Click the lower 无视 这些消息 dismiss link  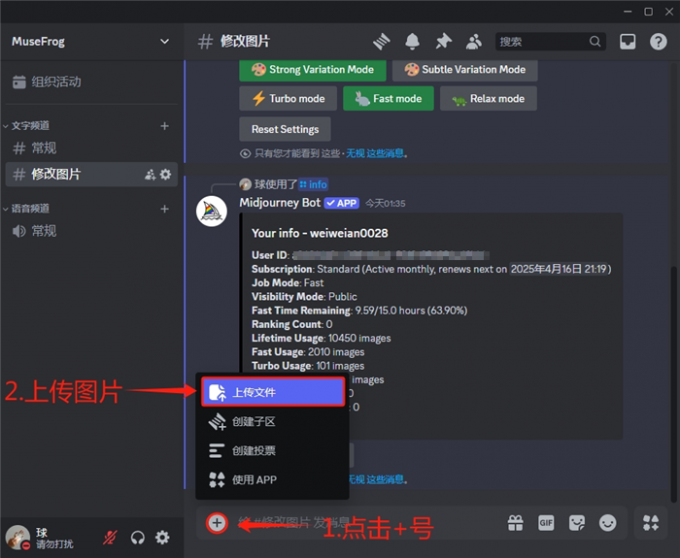coord(377,480)
